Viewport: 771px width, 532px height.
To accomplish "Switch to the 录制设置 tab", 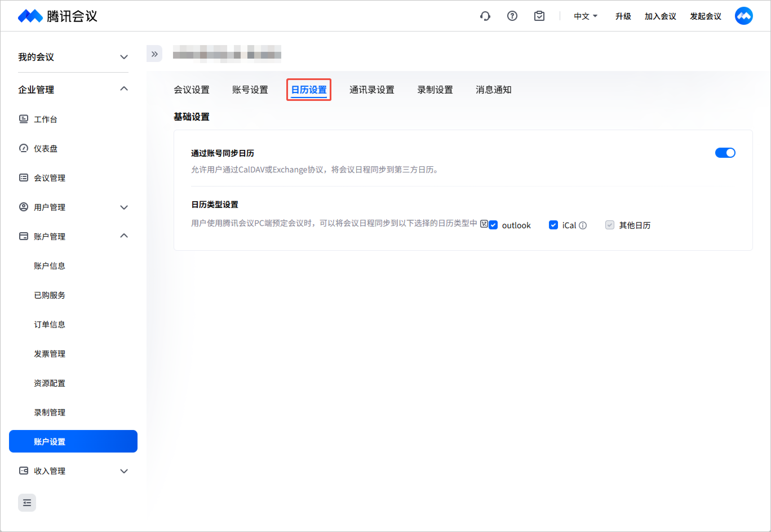I will [435, 90].
